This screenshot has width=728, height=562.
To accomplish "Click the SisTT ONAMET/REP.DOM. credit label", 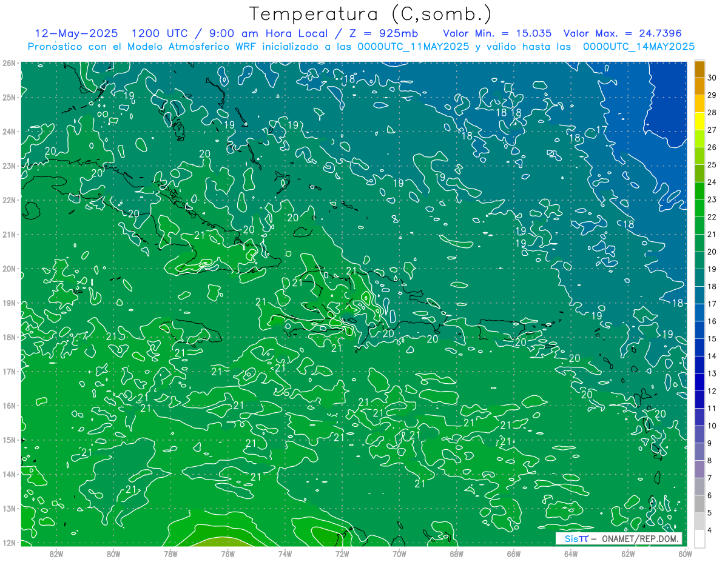I will tap(619, 538).
